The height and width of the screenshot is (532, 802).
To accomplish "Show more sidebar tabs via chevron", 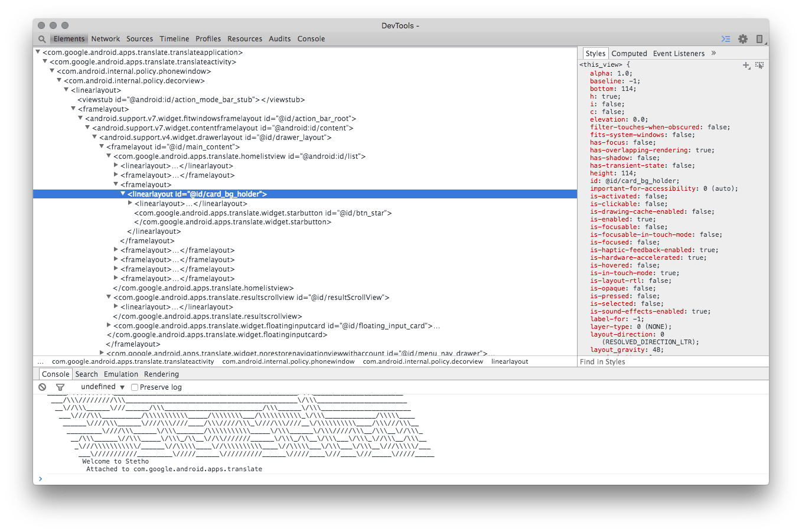I will pos(713,53).
